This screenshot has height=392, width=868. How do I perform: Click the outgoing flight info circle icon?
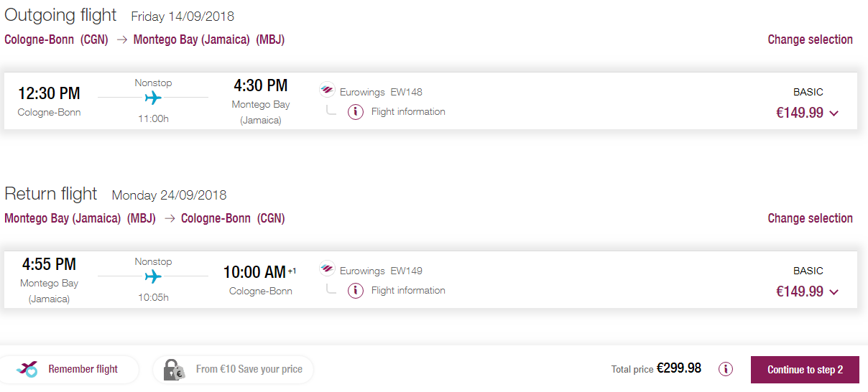point(355,112)
